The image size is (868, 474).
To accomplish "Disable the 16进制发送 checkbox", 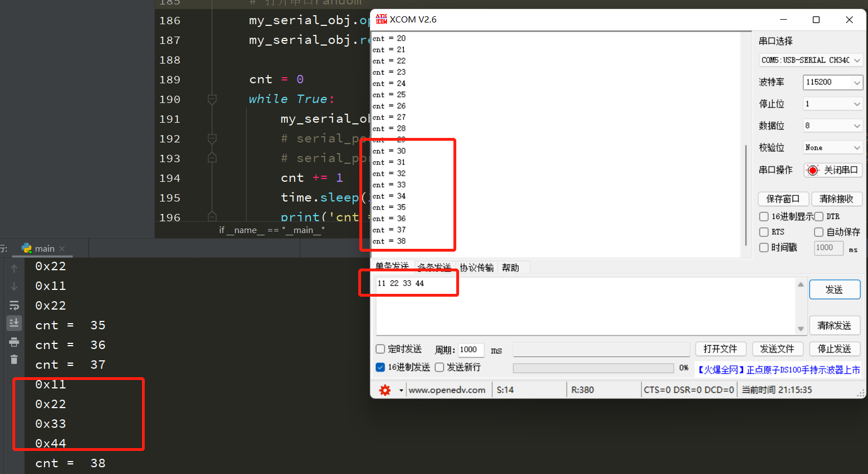I will tap(381, 368).
